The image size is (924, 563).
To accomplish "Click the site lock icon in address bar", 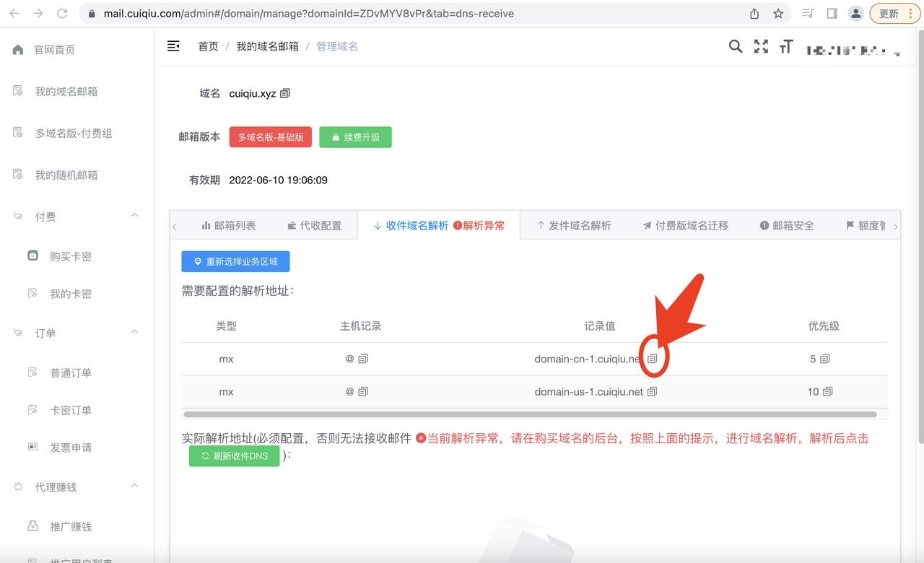I will tap(91, 14).
